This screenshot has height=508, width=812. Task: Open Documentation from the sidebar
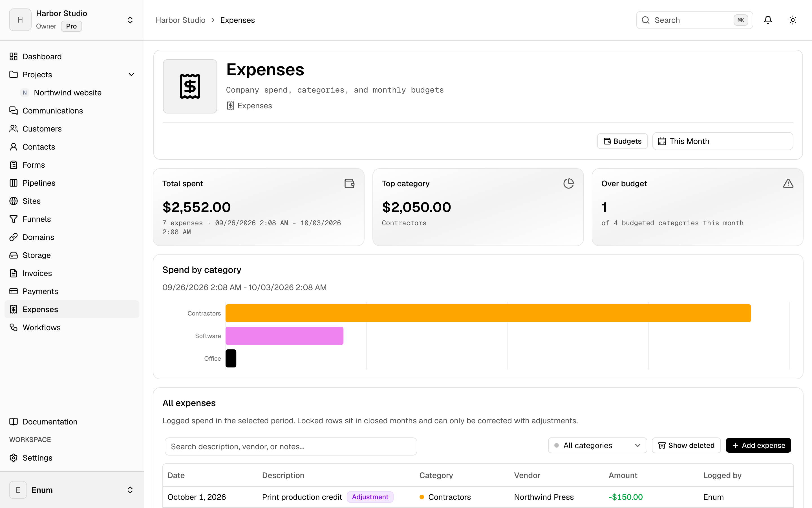click(x=72, y=422)
